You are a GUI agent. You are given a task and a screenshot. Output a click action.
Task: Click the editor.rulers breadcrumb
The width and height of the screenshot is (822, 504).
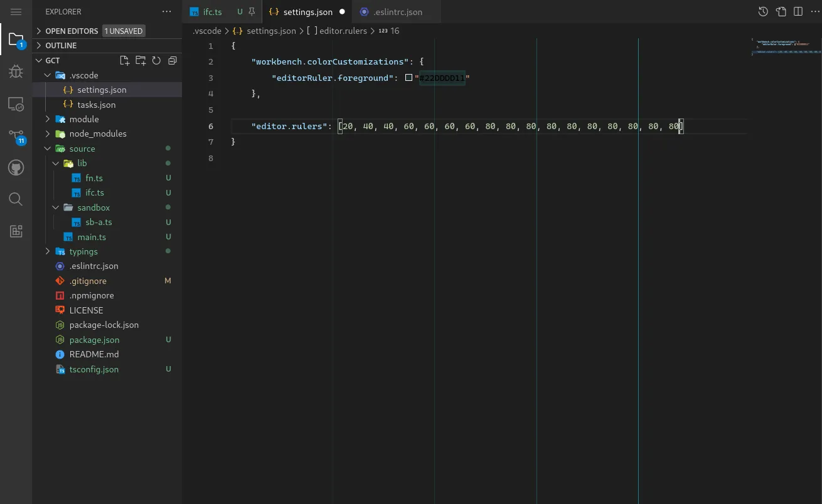tap(343, 31)
